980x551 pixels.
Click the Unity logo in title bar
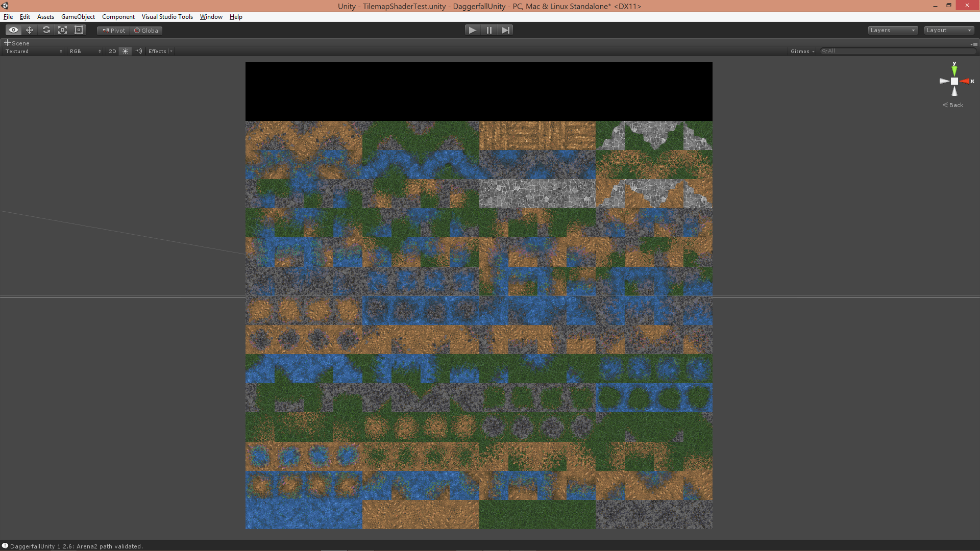pos(5,6)
